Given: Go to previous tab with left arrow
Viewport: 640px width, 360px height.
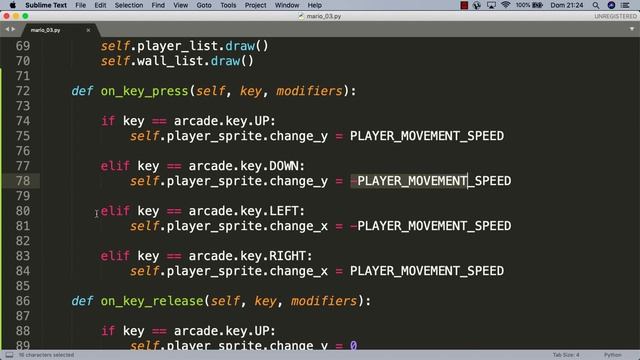Looking at the screenshot, I should click(7, 29).
